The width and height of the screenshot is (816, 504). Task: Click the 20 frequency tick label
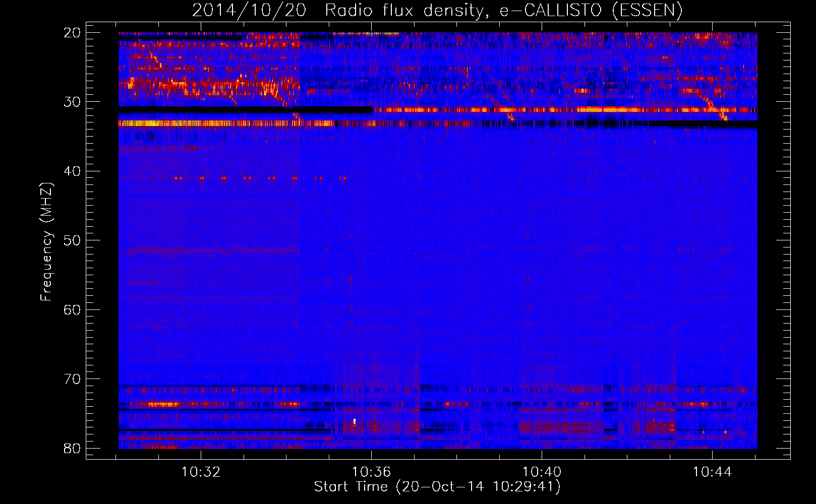pos(72,33)
